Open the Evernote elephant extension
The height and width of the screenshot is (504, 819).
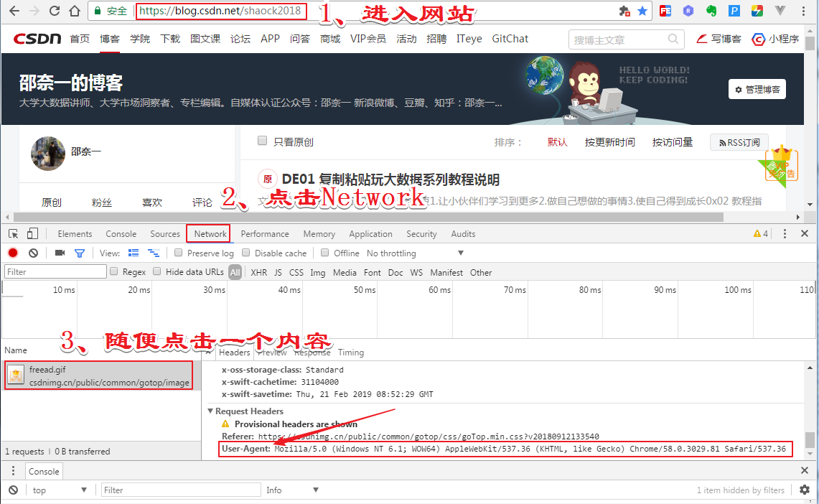711,11
